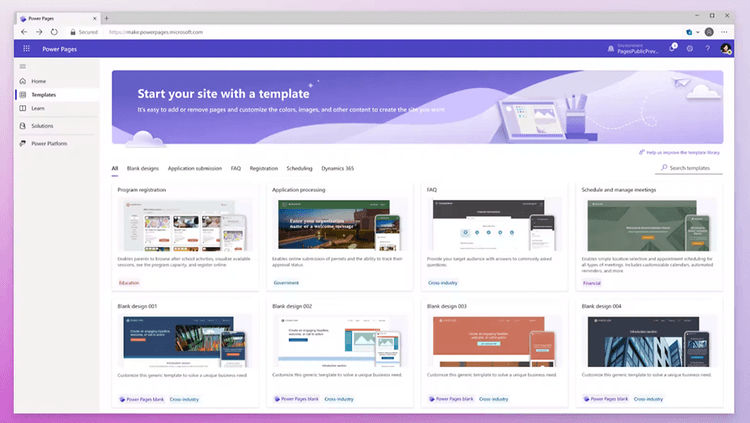Select the Scheduling tab
This screenshot has height=423, width=750.
pyautogui.click(x=299, y=168)
